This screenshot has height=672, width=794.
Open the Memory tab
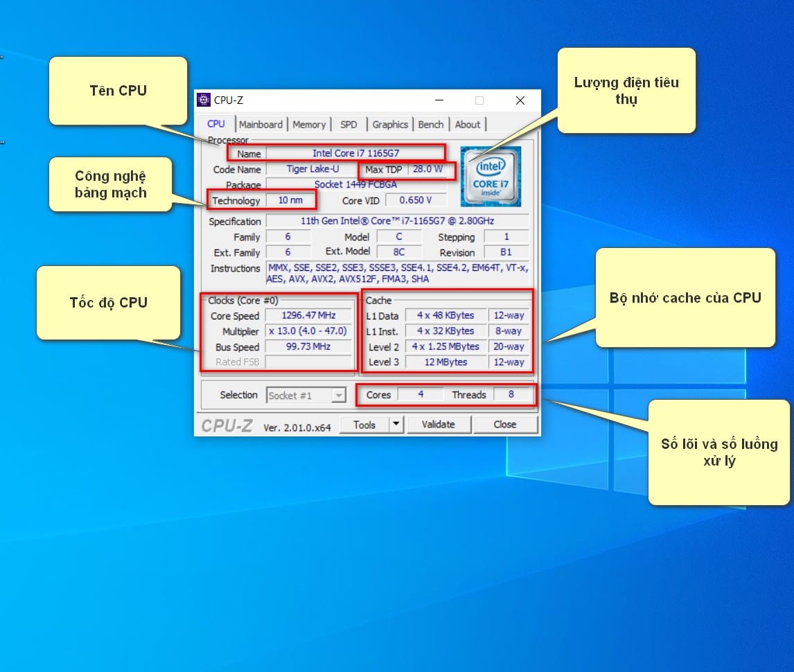point(309,124)
